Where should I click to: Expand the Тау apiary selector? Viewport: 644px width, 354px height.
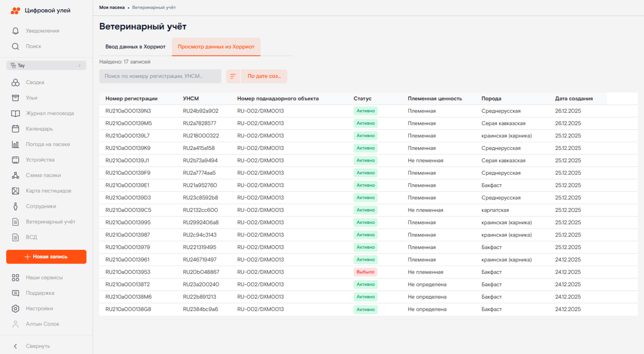tap(46, 65)
